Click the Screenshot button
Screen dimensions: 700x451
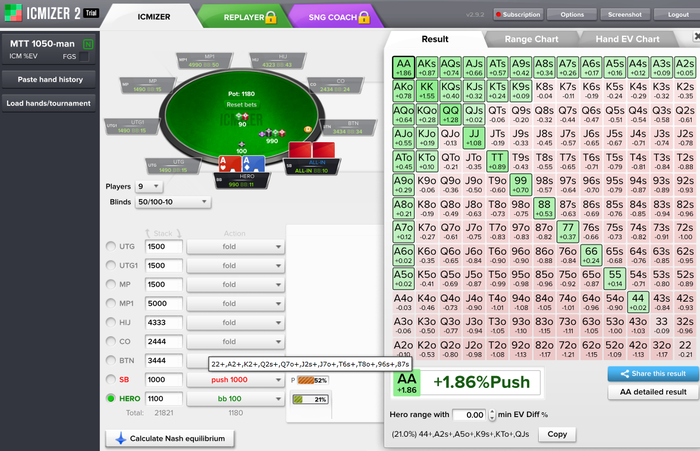tap(625, 14)
